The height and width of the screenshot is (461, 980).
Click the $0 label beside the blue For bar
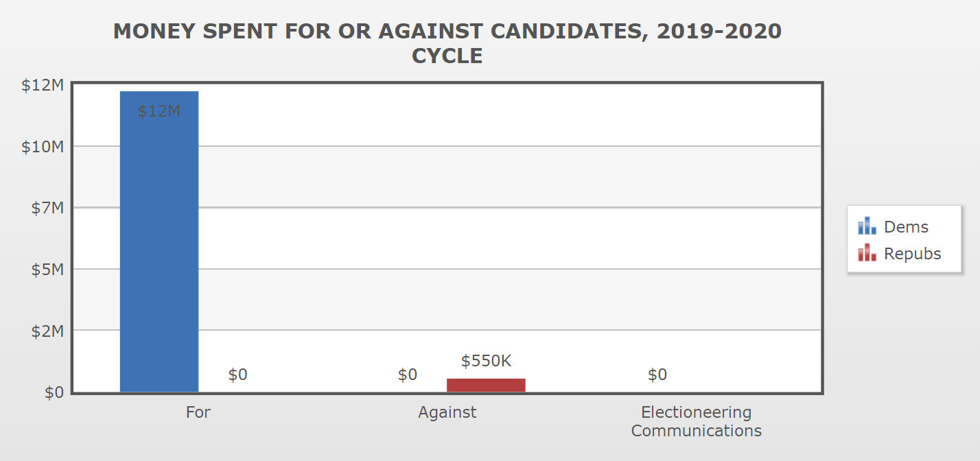pyautogui.click(x=237, y=375)
